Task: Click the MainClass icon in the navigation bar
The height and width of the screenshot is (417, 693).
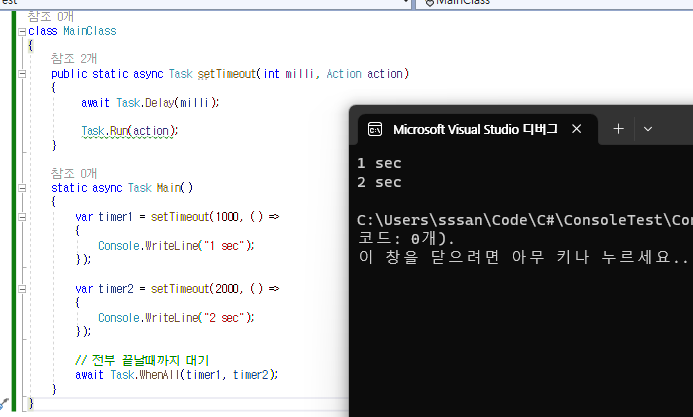Action: (429, 3)
